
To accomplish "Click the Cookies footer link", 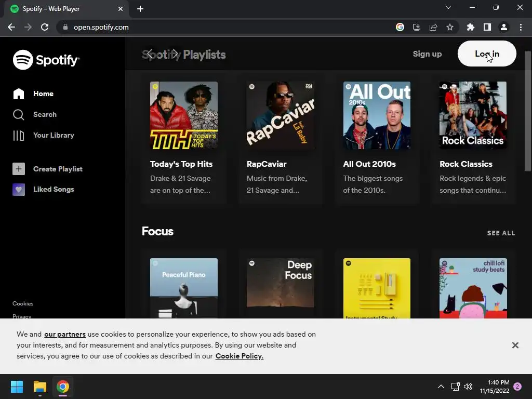I will (x=23, y=303).
